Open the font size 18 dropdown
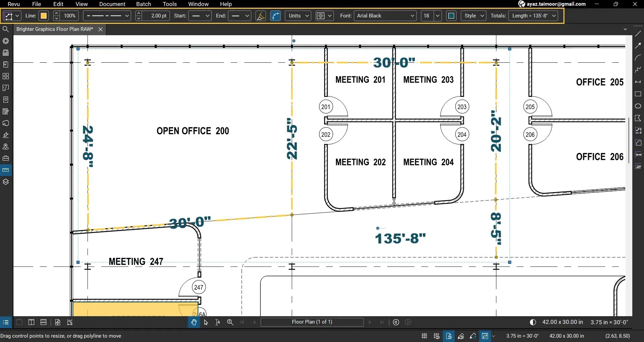Screen dimensions: 644x342 coord(431,15)
